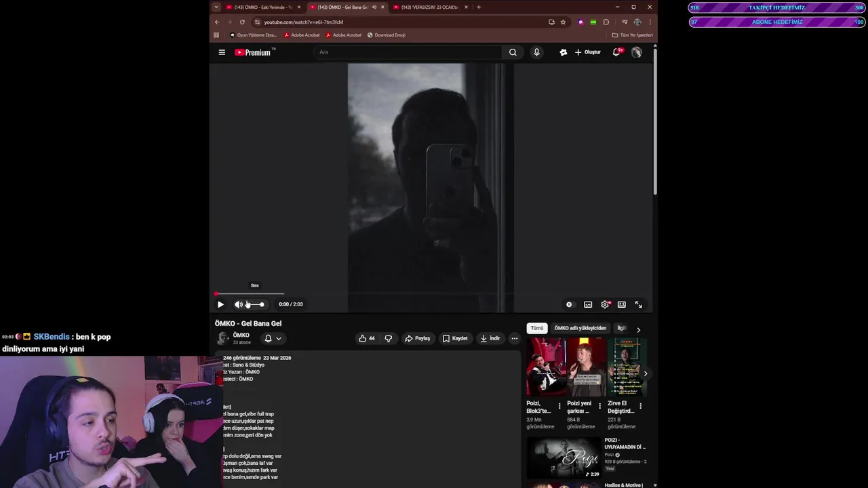Screen dimensions: 868x488
Task: Adjust the volume slider handle
Action: [262, 304]
